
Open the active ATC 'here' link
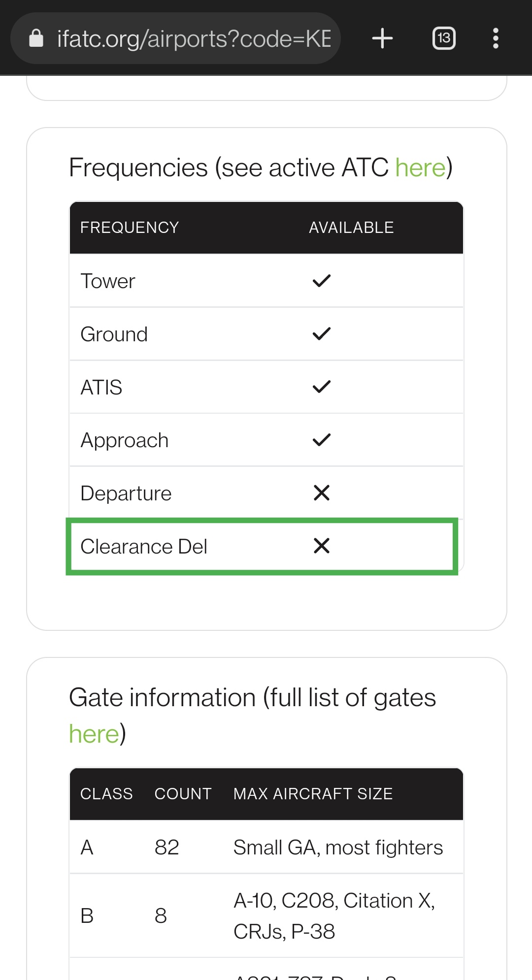420,168
